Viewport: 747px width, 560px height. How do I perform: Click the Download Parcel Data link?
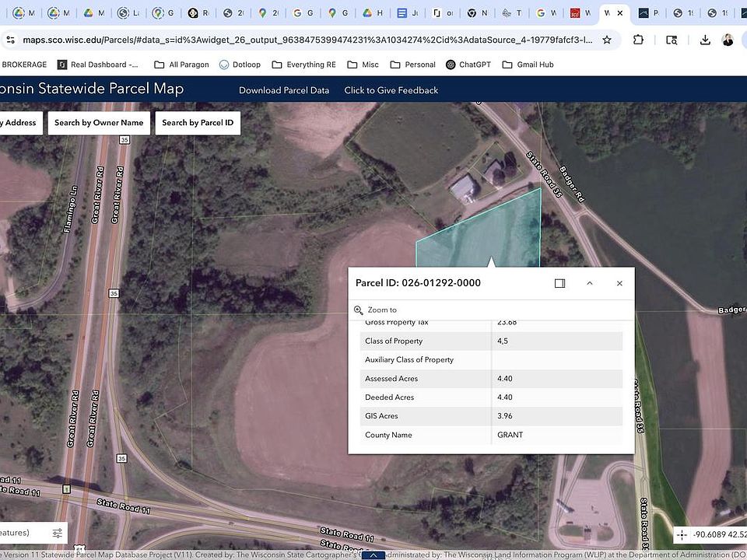click(283, 90)
